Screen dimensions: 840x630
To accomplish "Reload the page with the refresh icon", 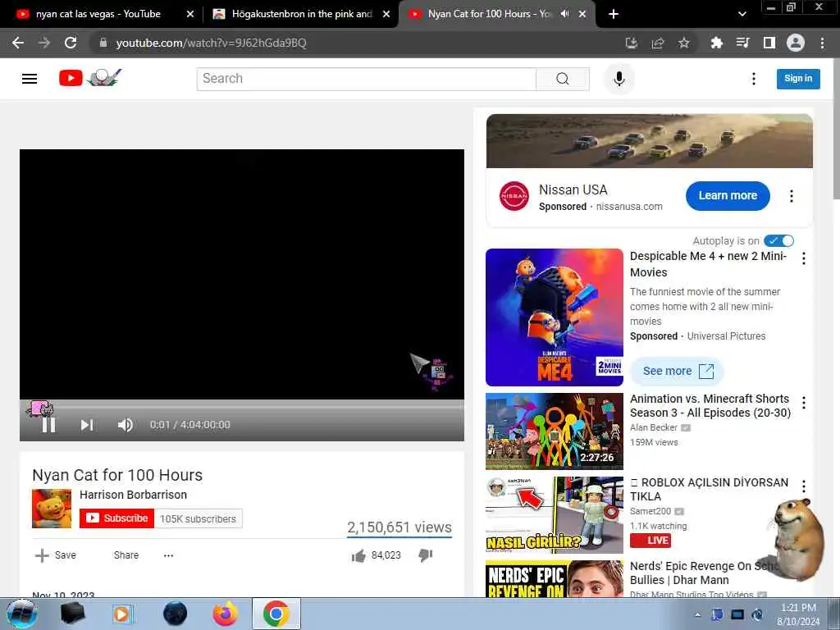I will pyautogui.click(x=71, y=43).
